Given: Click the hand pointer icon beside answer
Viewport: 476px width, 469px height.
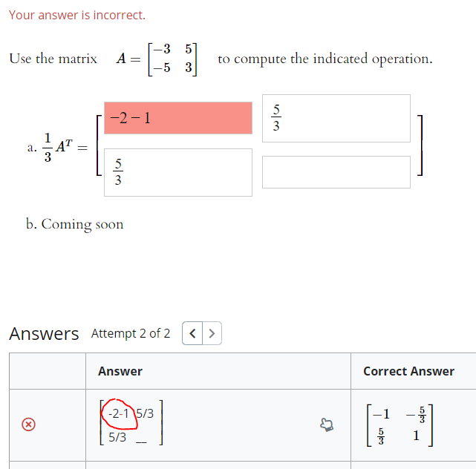Looking at the screenshot, I should point(327,424).
